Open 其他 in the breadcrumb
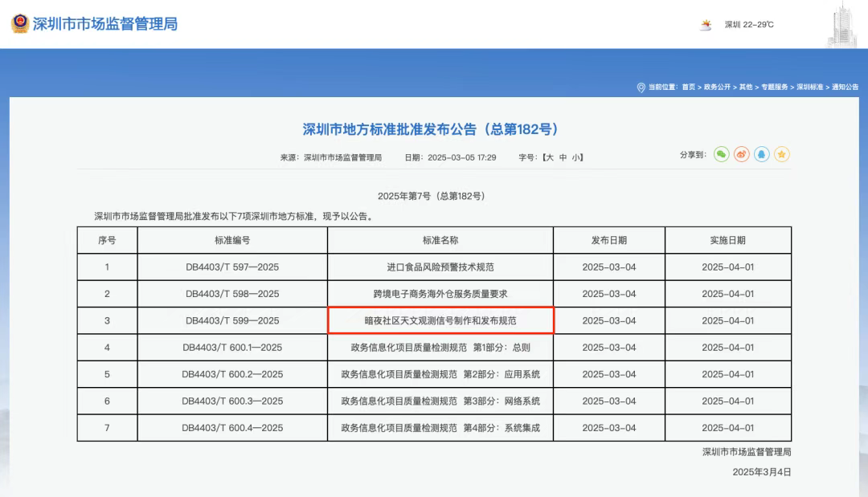 746,88
